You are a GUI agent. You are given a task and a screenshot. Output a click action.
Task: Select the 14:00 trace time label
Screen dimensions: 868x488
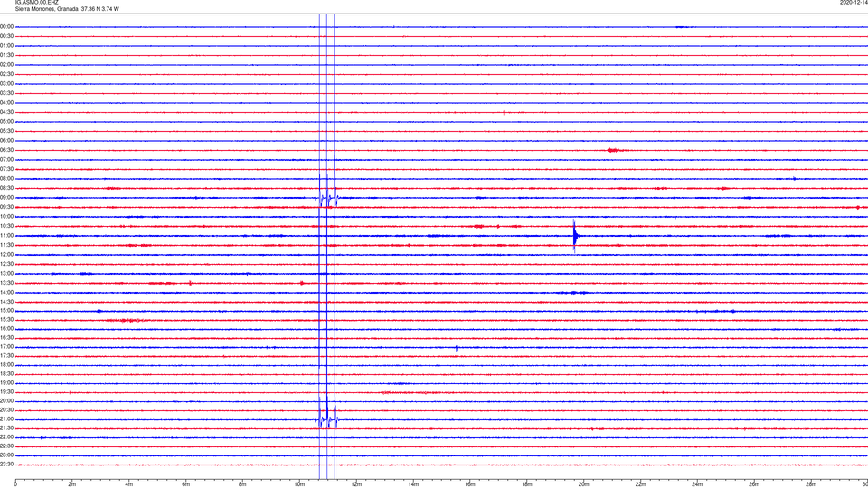7,292
